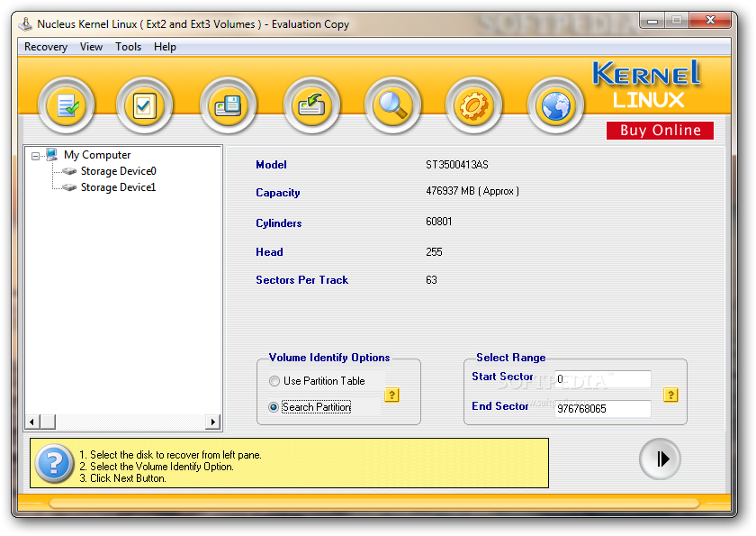
Task: Select Search Partition radio button
Action: point(274,407)
